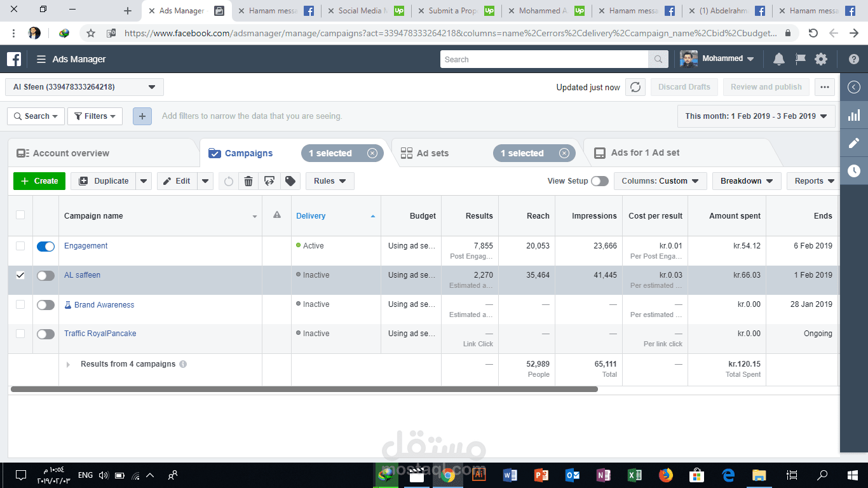Toggle the View Setup switch

pos(600,181)
